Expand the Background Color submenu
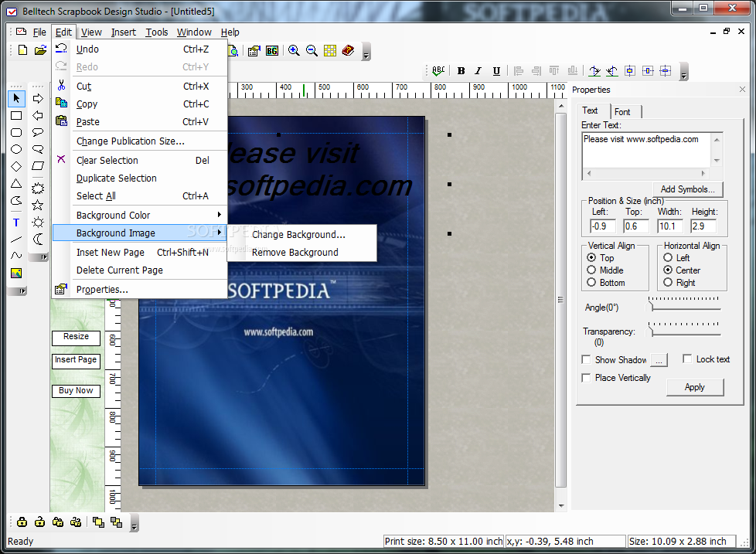 (x=140, y=215)
